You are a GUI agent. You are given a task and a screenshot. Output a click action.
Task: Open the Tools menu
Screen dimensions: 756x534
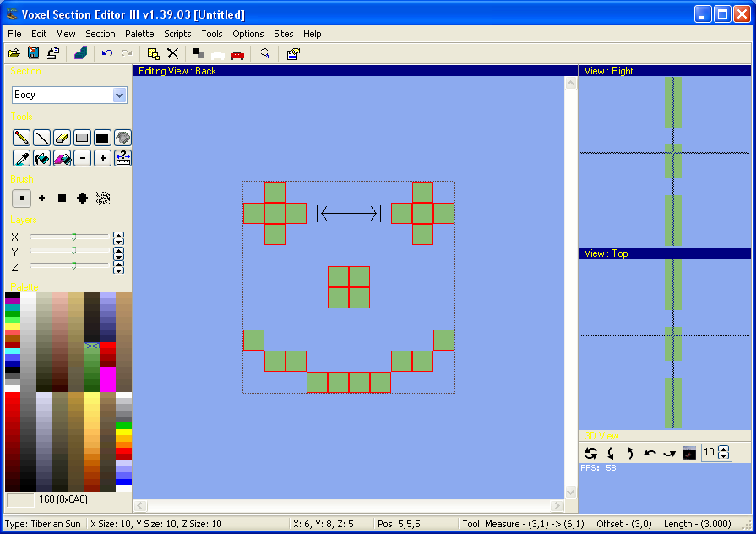point(212,34)
